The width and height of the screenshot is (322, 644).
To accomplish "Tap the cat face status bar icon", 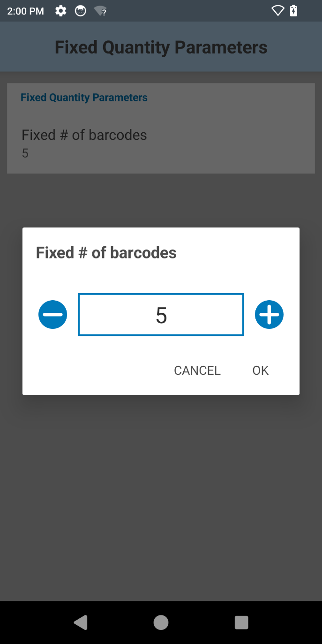I will click(x=81, y=11).
